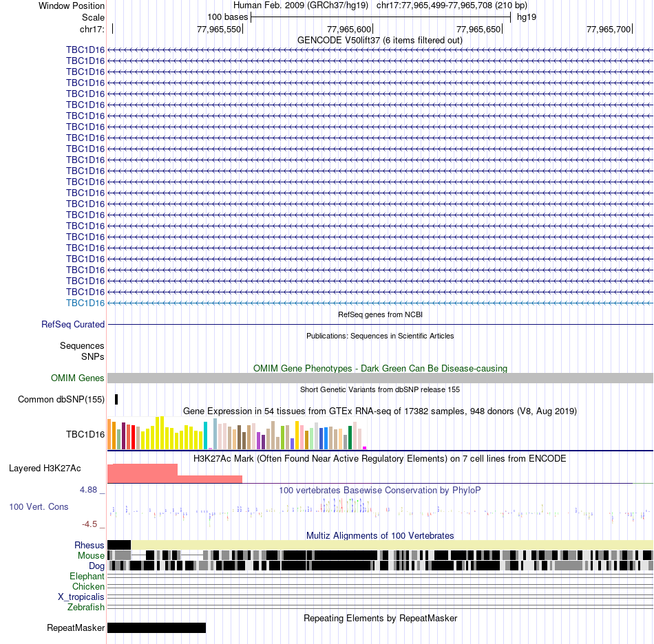This screenshot has width=654, height=644.
Task: Click the '100 bases' scale text
Action: pyautogui.click(x=228, y=17)
